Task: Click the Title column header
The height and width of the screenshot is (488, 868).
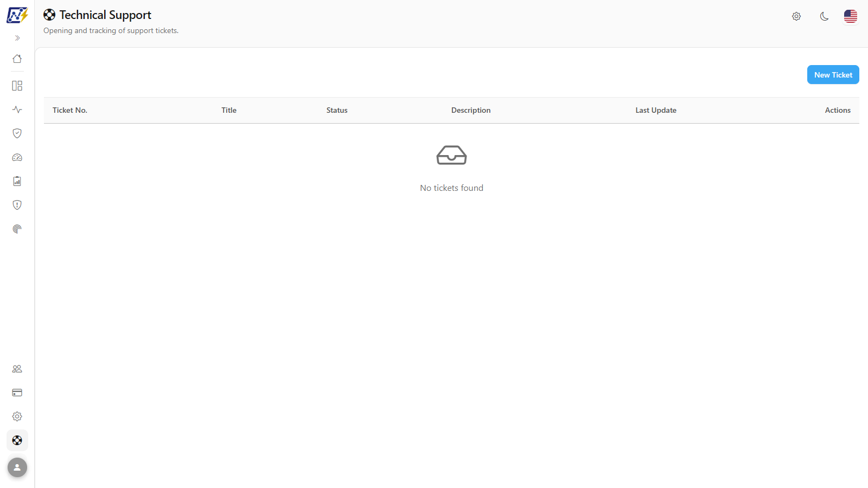Action: coord(229,110)
